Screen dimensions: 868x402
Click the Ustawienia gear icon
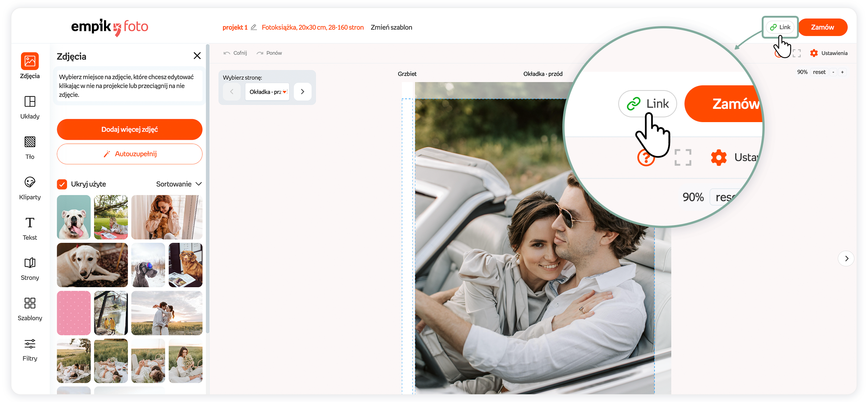coord(814,53)
